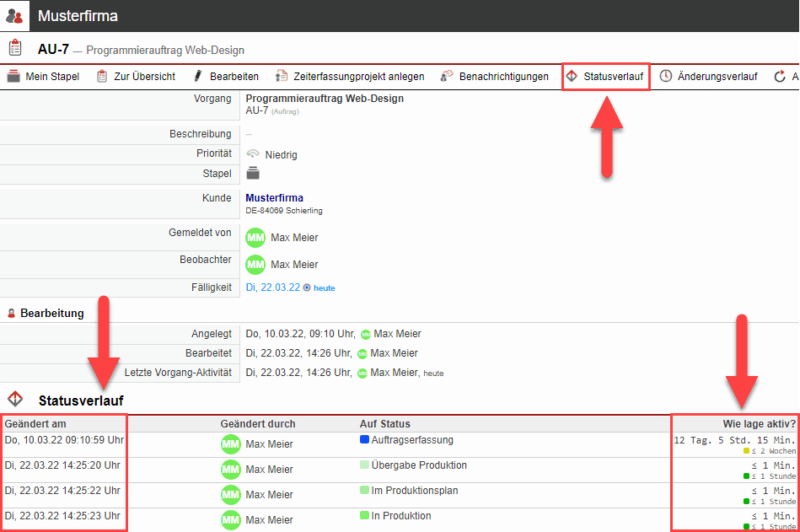Viewport: 800px width, 532px height.
Task: Click Bearbeiten pencil button
Action: click(x=225, y=77)
